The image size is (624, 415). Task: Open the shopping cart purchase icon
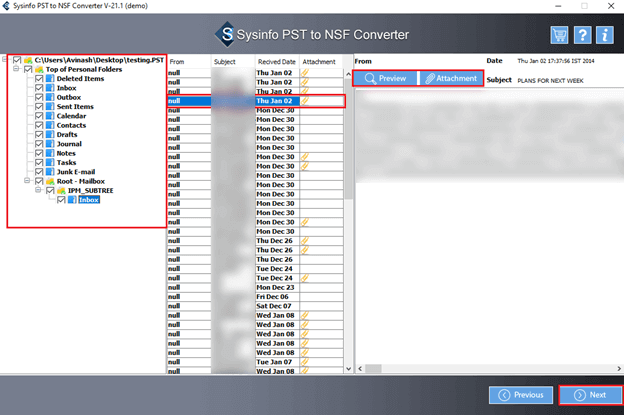point(559,35)
